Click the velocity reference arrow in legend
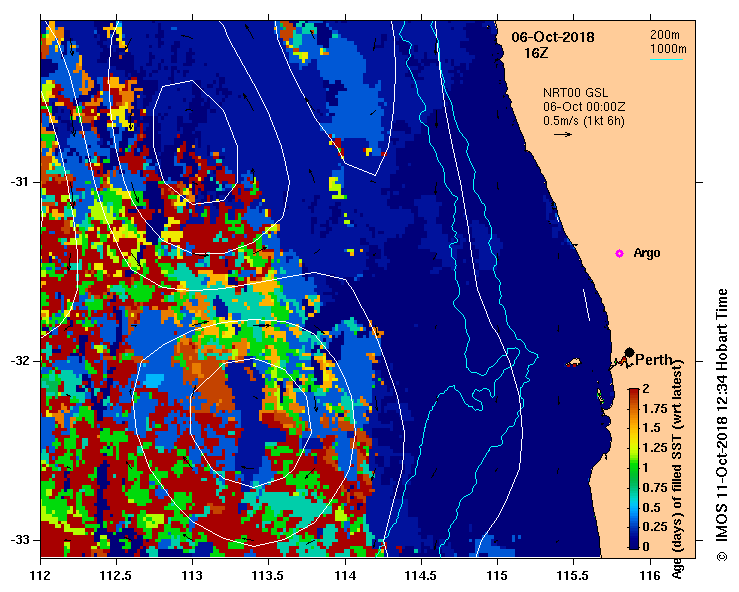739x592 pixels. point(563,134)
